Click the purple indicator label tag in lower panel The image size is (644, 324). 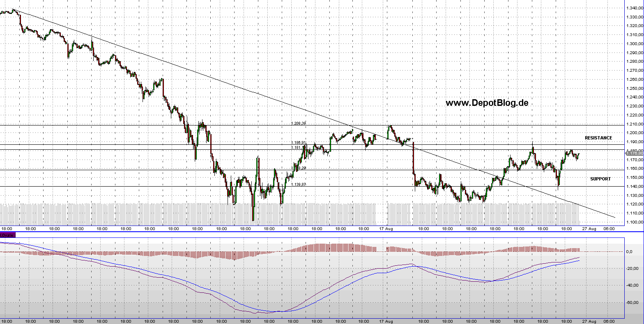[x=7, y=235]
